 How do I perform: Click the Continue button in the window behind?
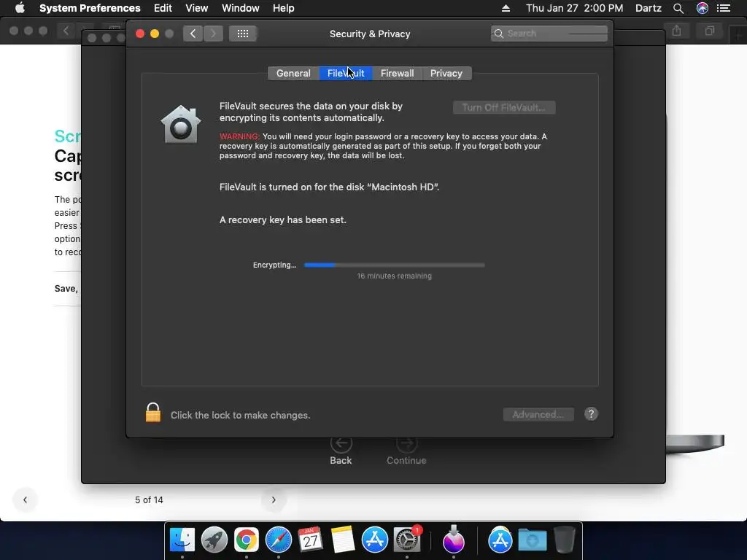click(406, 451)
